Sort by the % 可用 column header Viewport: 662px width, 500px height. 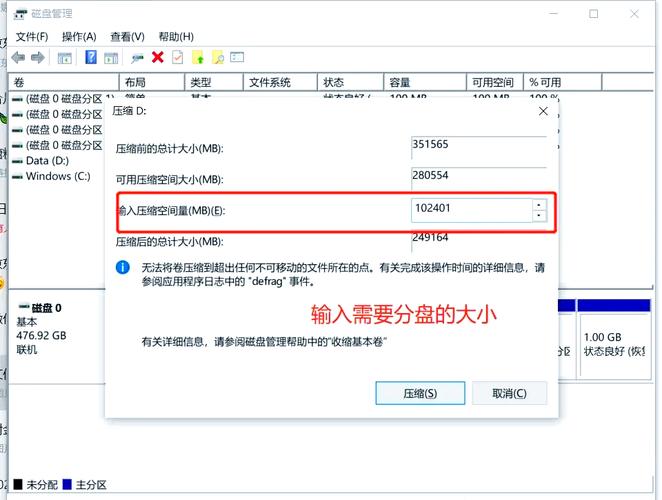click(562, 82)
